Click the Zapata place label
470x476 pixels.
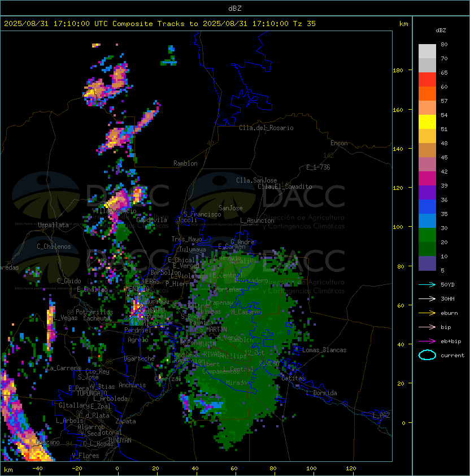(125, 421)
